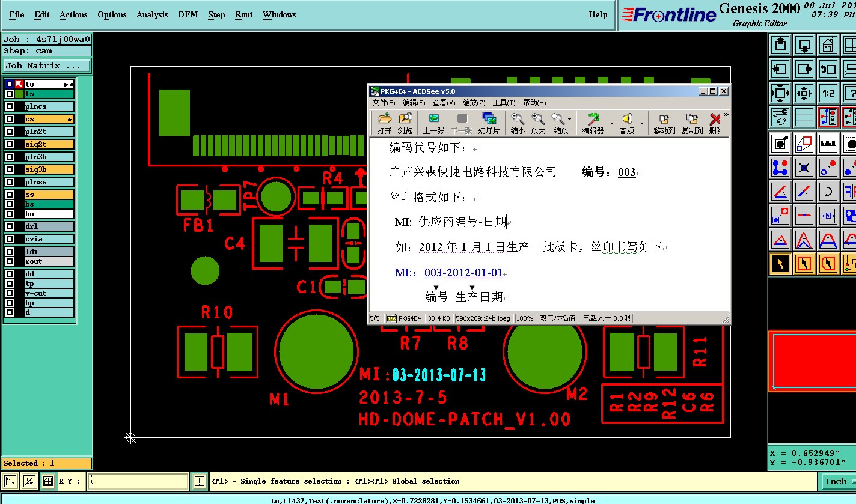Viewport: 856px width, 504px height.
Task: Click the pan right arrow icon
Action: pos(804,68)
